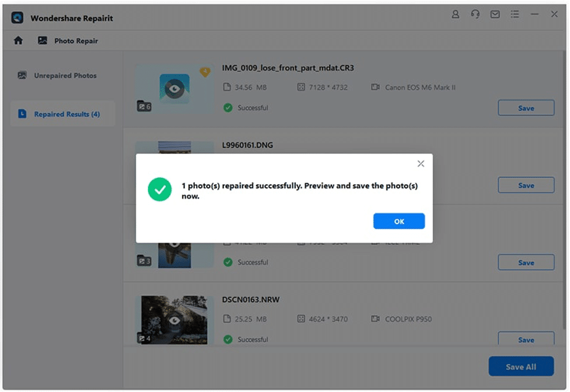Viewport: 570px width, 392px height.
Task: Click the list menu icon in title bar
Action: 515,14
